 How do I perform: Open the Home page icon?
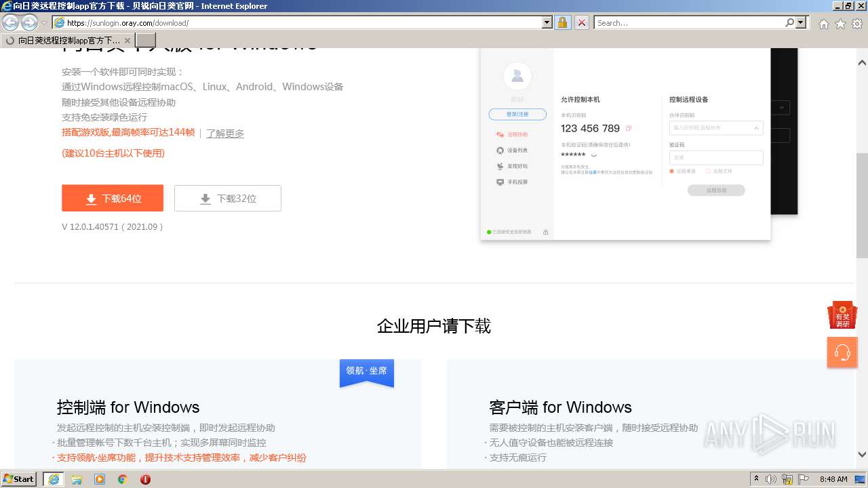tap(823, 24)
